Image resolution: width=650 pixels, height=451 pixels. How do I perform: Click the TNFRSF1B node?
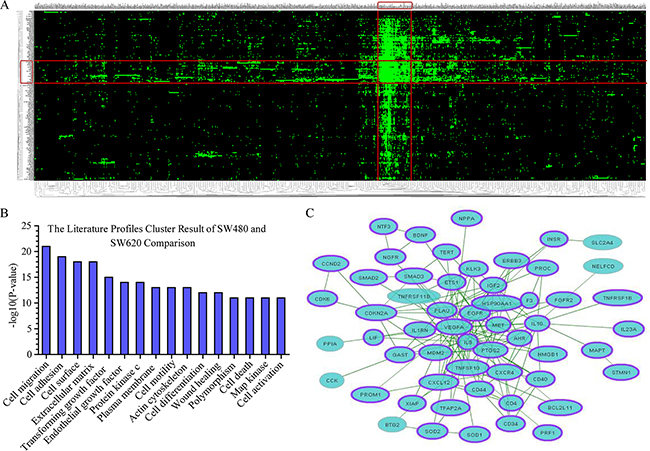click(617, 298)
